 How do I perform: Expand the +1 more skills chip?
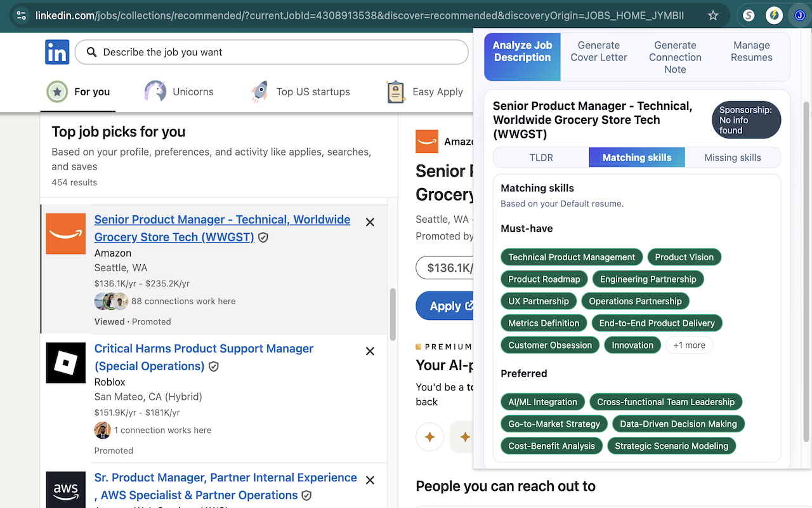click(690, 345)
